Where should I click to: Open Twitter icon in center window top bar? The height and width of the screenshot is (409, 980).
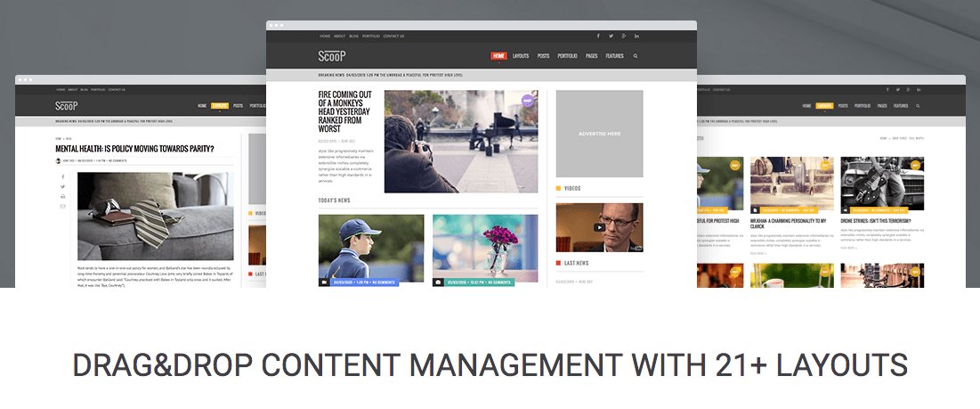(611, 37)
